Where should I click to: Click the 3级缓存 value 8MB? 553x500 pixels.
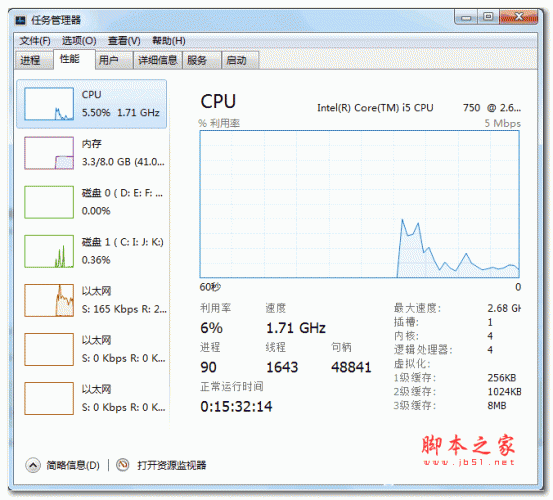coord(497,406)
